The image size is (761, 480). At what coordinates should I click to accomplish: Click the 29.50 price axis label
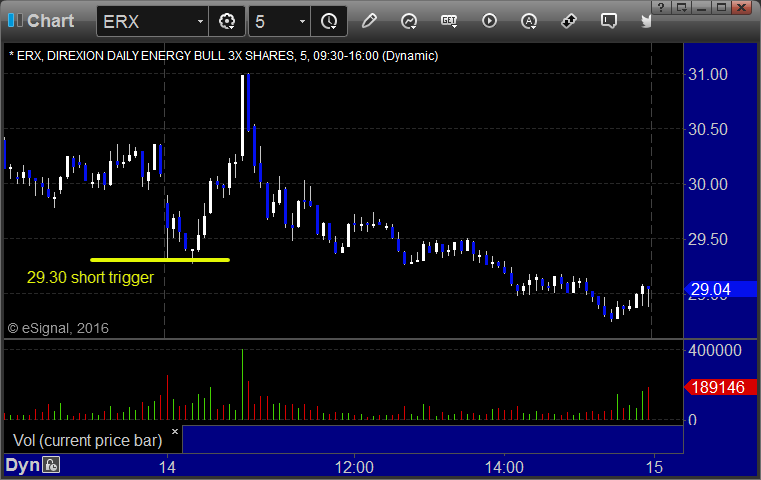(708, 239)
